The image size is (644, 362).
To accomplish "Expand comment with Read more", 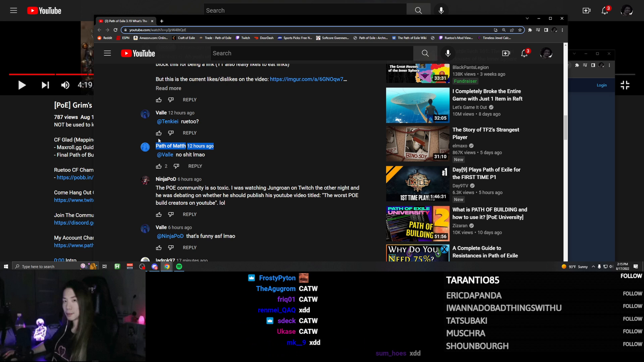I will point(168,88).
